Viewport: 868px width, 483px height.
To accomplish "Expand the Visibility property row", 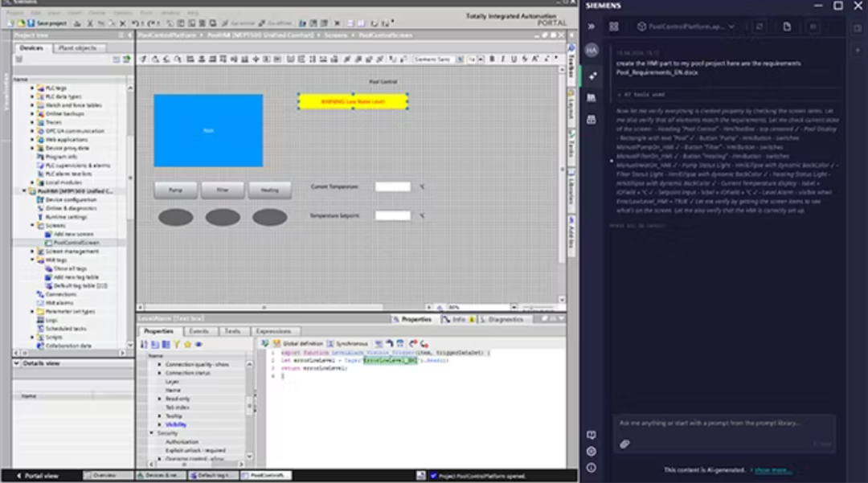I will (159, 424).
